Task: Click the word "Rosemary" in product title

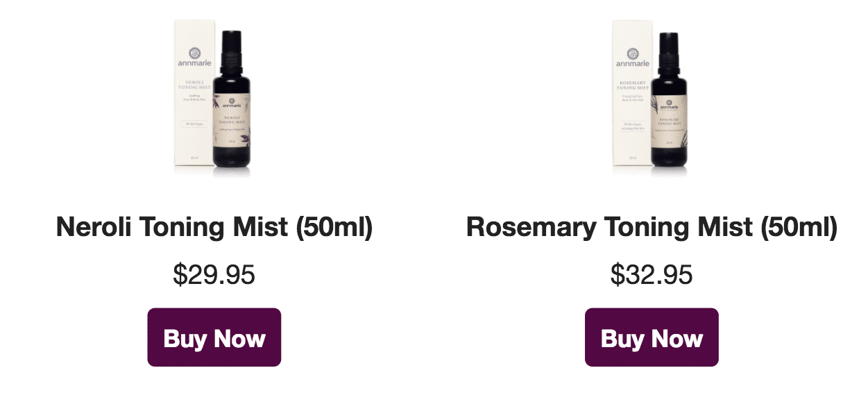Action: 531,228
